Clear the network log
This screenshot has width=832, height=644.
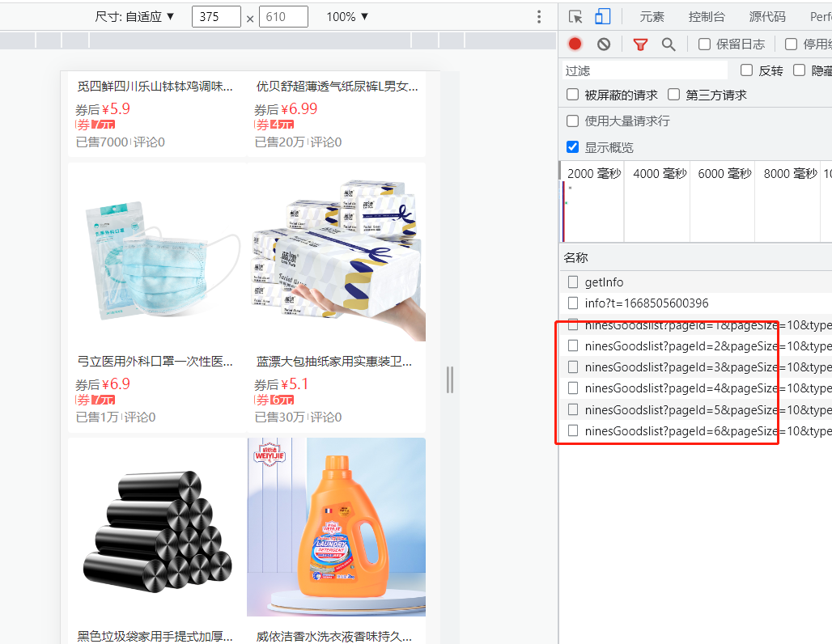point(604,44)
